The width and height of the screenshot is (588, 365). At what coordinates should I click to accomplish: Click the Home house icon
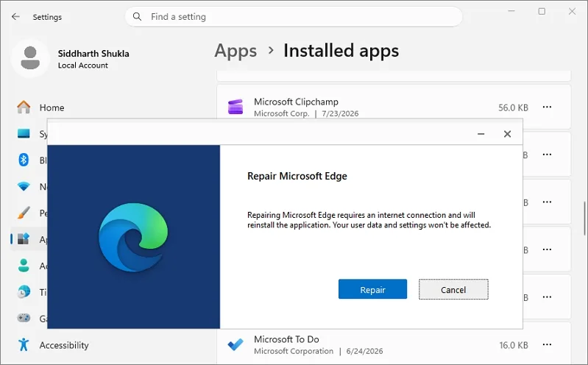tap(24, 107)
